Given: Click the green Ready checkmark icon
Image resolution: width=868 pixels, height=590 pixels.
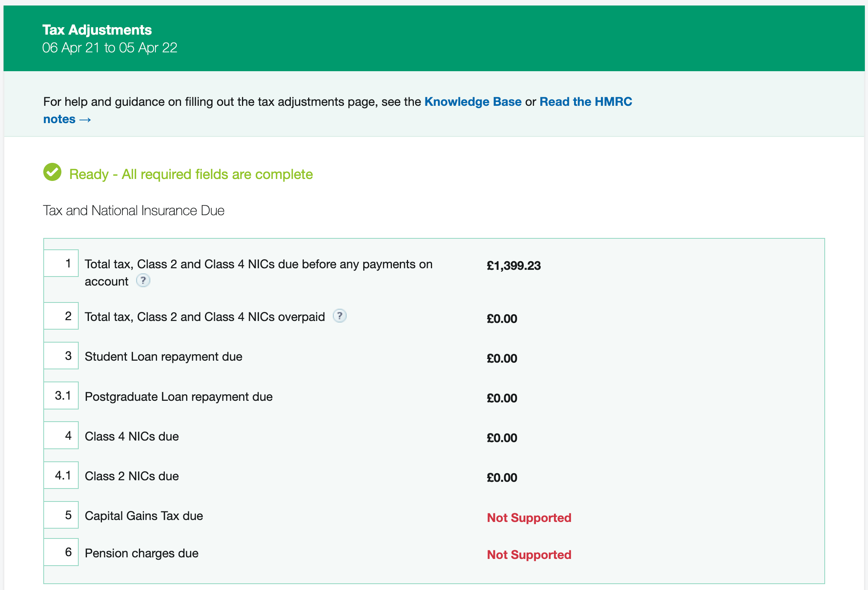Looking at the screenshot, I should pyautogui.click(x=52, y=172).
